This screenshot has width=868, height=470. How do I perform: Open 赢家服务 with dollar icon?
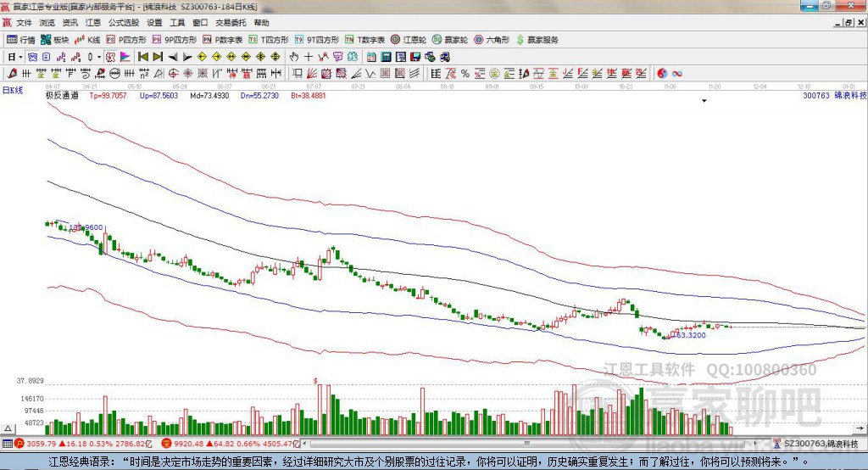tap(537, 40)
